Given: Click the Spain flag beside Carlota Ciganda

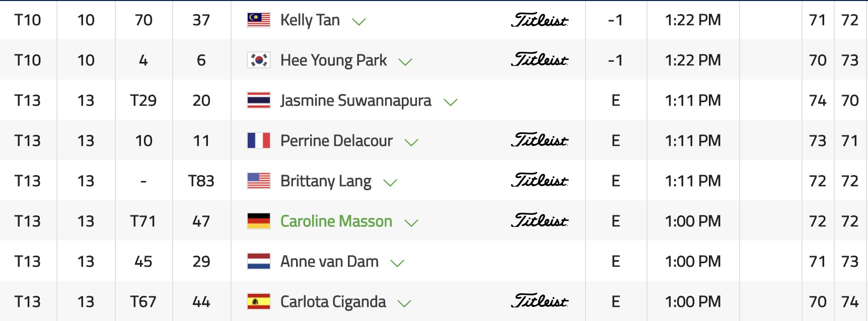Looking at the screenshot, I should (259, 301).
